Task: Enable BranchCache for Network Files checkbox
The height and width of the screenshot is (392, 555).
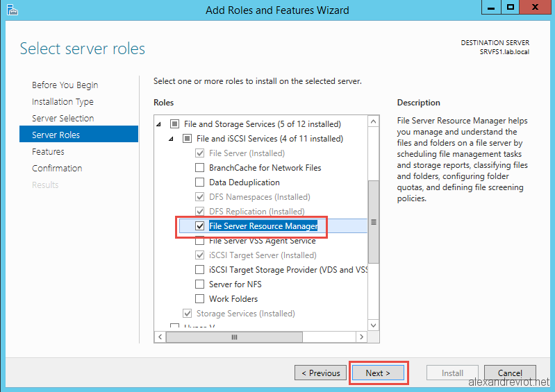Action: point(199,167)
